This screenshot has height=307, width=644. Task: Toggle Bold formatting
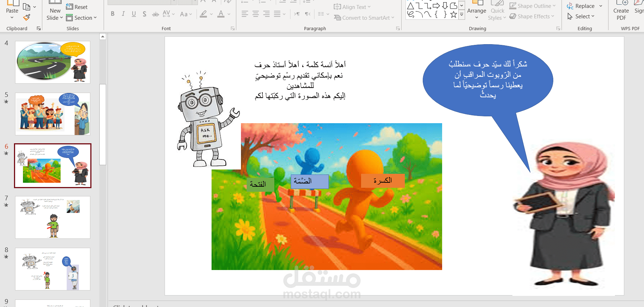coord(113,14)
